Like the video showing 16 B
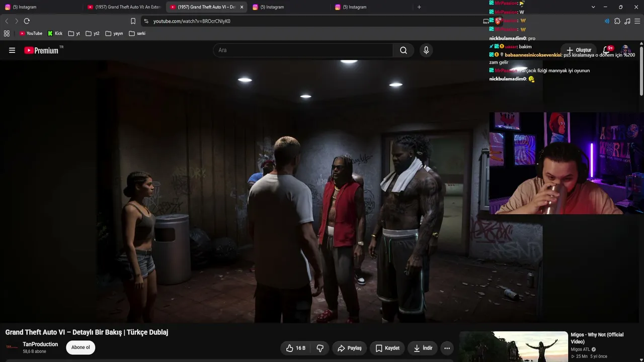 (296, 348)
